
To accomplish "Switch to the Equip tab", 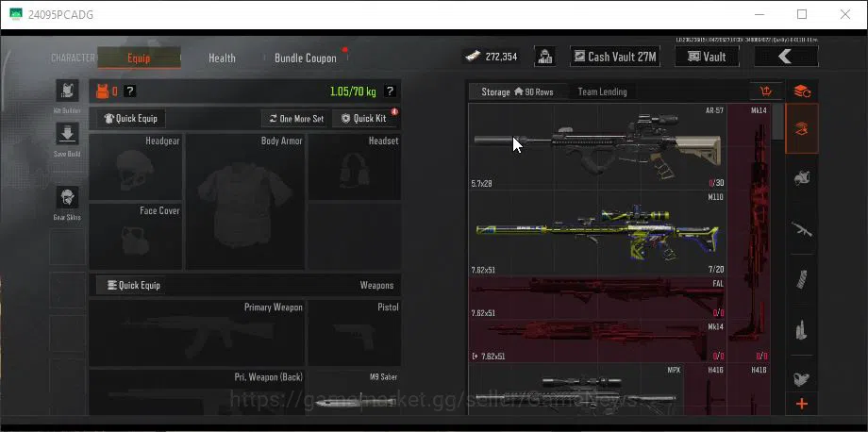I will (x=139, y=58).
